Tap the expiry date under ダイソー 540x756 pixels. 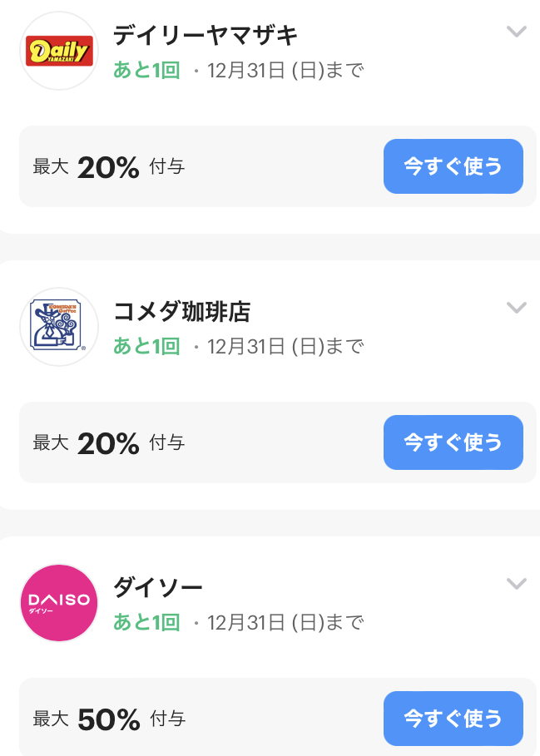coord(285,622)
